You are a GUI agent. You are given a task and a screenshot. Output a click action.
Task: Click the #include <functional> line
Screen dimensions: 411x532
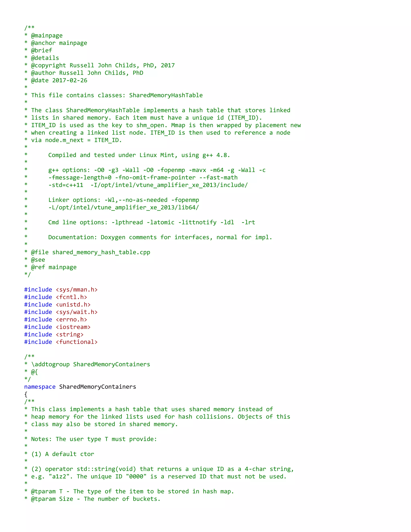coord(61,342)
